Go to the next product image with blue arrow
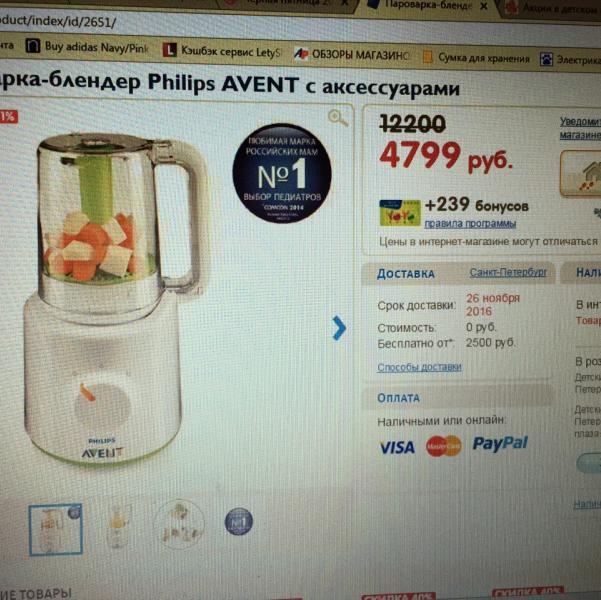601x600 pixels. pos(339,328)
